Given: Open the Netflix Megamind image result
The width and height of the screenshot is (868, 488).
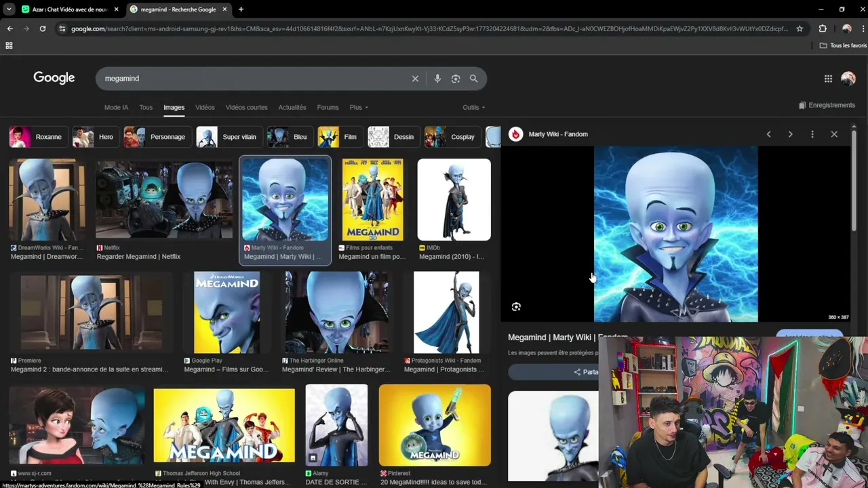Looking at the screenshot, I should pos(164,200).
